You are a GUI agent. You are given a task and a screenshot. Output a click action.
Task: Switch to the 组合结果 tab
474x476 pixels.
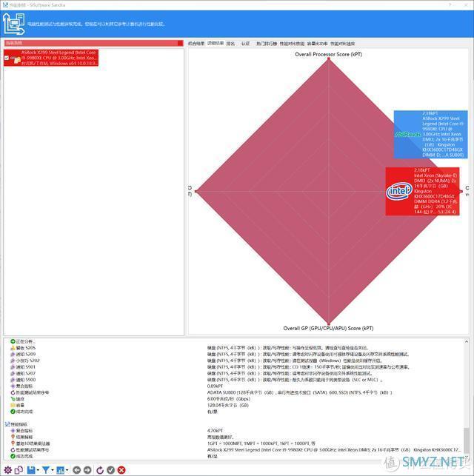pyautogui.click(x=196, y=44)
